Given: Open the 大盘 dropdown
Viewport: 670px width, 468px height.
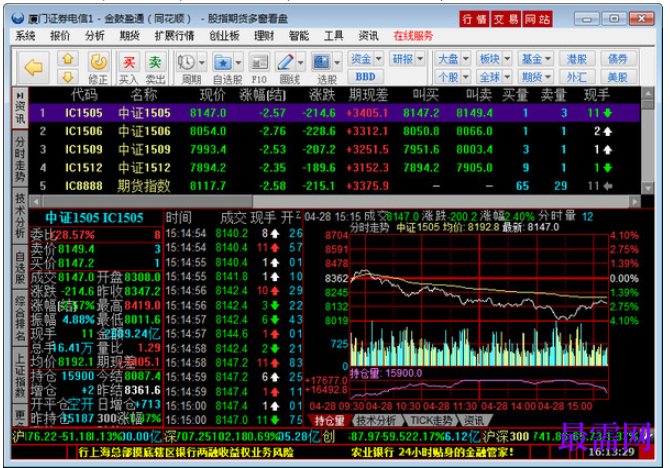Looking at the screenshot, I should click(x=453, y=59).
